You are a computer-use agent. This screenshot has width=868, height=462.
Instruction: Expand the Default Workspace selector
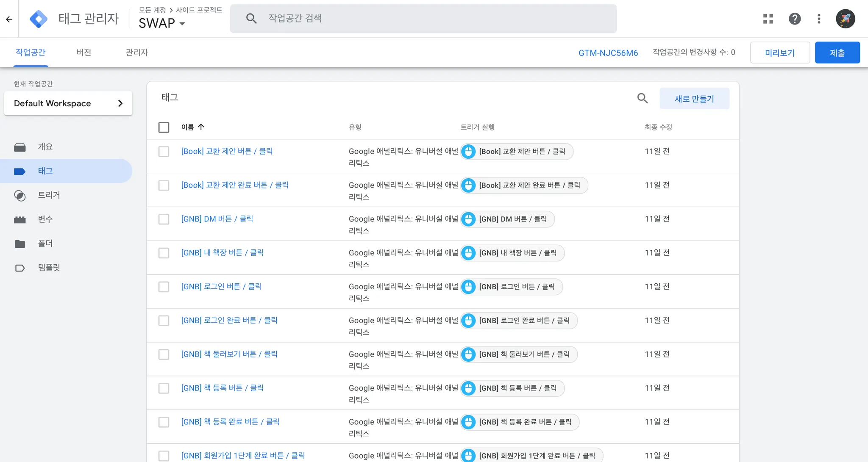click(68, 103)
